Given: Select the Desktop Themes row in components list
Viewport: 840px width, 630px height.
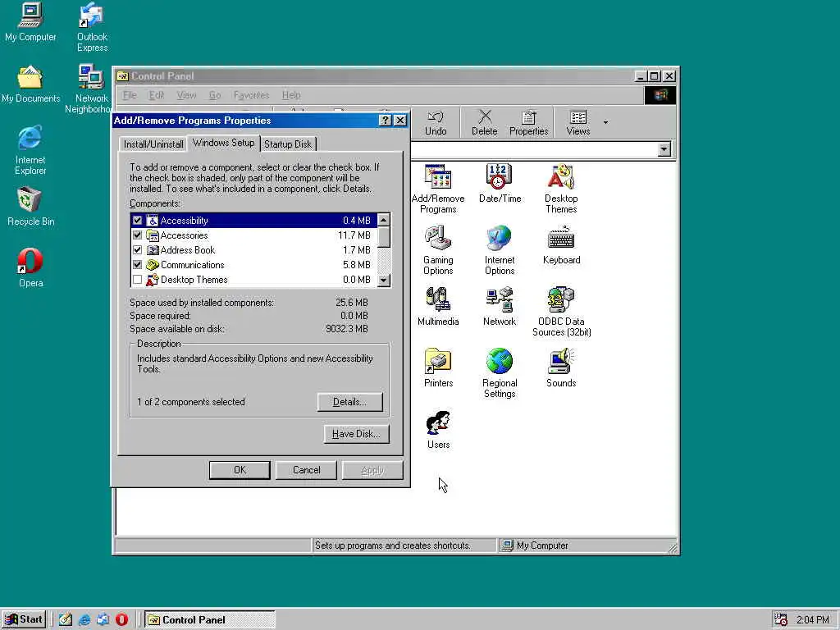Looking at the screenshot, I should tap(254, 280).
